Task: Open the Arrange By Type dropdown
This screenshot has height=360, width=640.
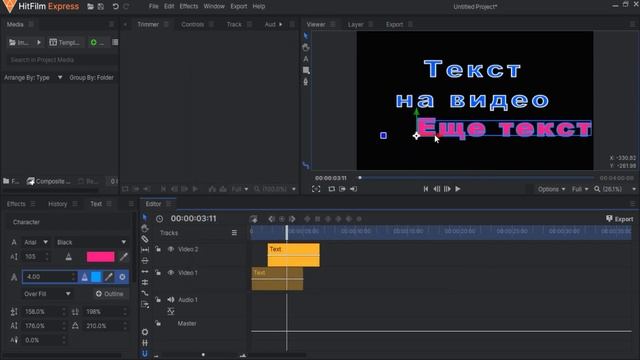Action: coord(33,77)
